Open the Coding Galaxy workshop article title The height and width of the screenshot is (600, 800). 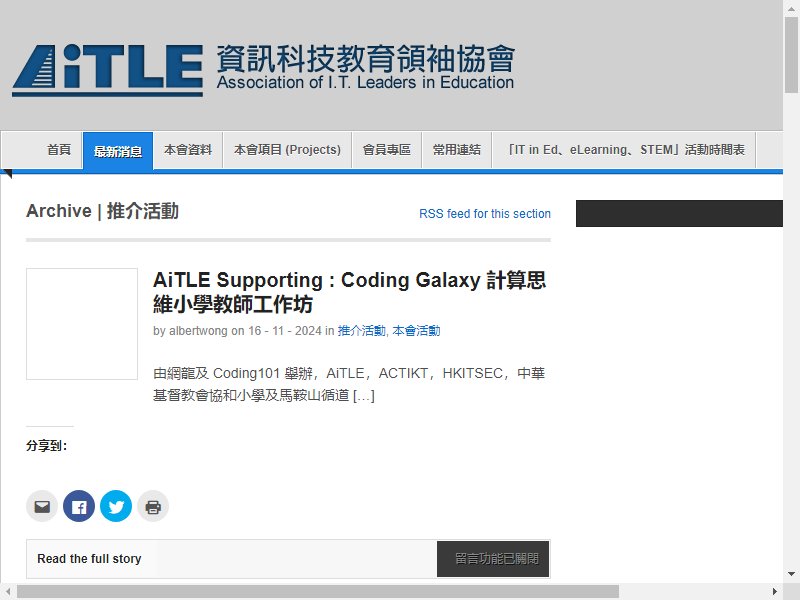click(349, 292)
